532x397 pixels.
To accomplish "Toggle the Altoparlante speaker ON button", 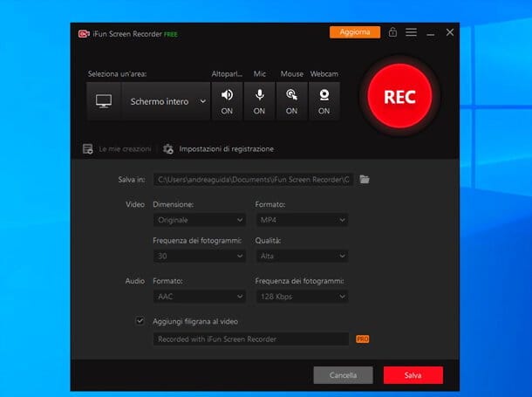I will [x=227, y=101].
